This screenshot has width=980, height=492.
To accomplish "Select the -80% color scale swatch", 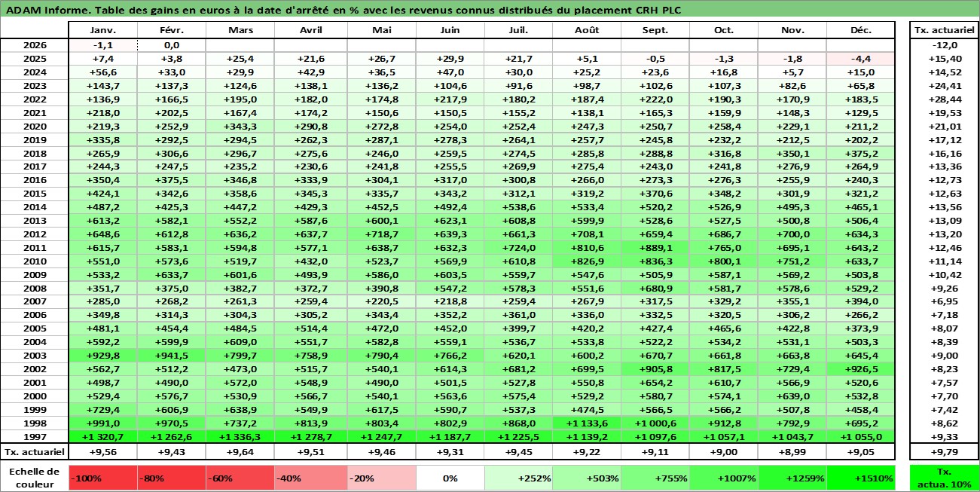I will click(171, 478).
